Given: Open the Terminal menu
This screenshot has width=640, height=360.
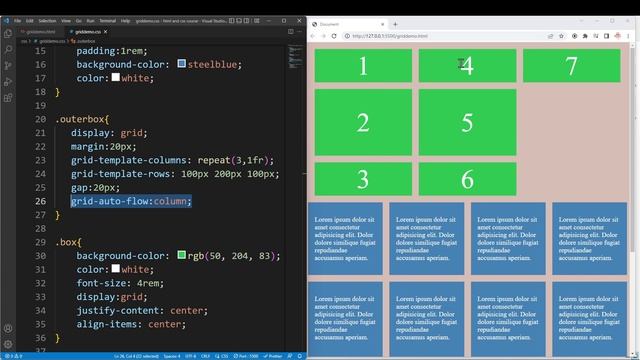Looking at the screenshot, I should tap(108, 20).
